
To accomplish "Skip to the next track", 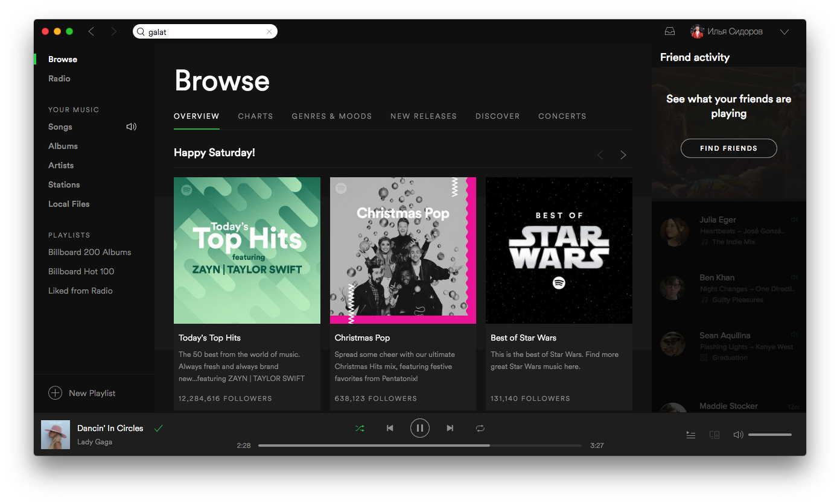I will [x=450, y=428].
